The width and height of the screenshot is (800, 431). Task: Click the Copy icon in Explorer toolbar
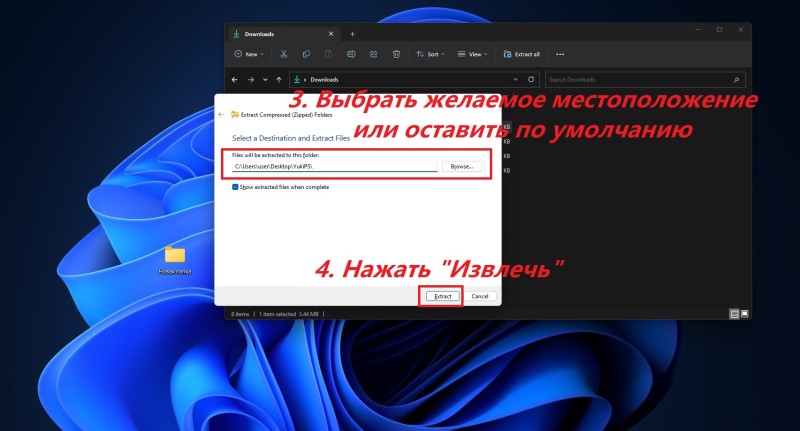(306, 54)
